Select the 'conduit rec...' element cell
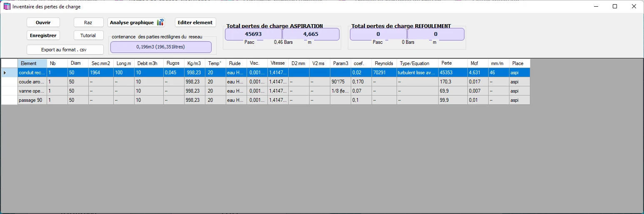Screen dimensions: 644x214 32,73
